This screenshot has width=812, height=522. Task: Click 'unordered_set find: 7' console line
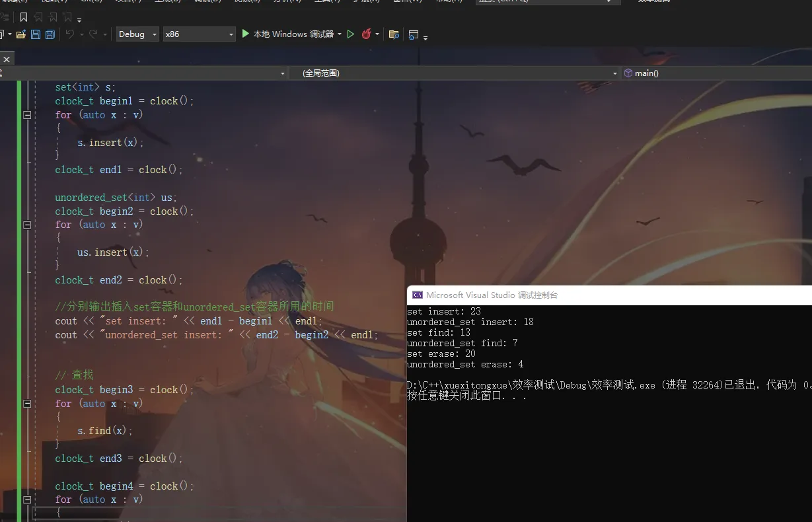click(462, 344)
